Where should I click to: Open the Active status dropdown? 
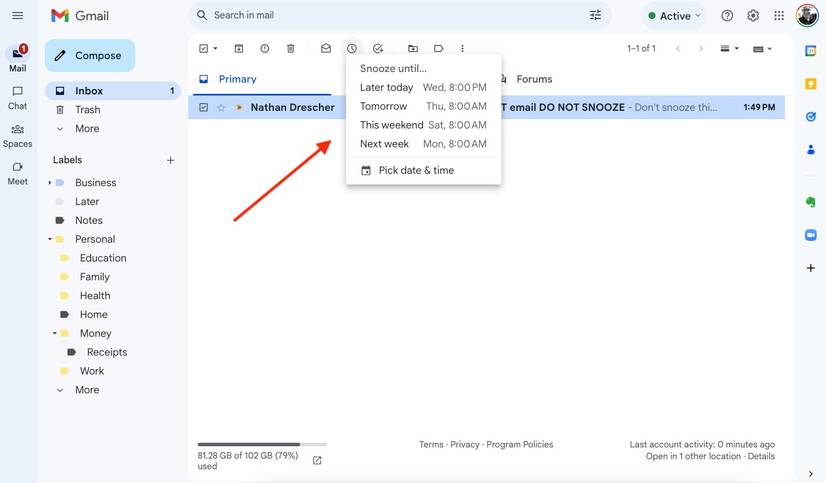pyautogui.click(x=674, y=16)
